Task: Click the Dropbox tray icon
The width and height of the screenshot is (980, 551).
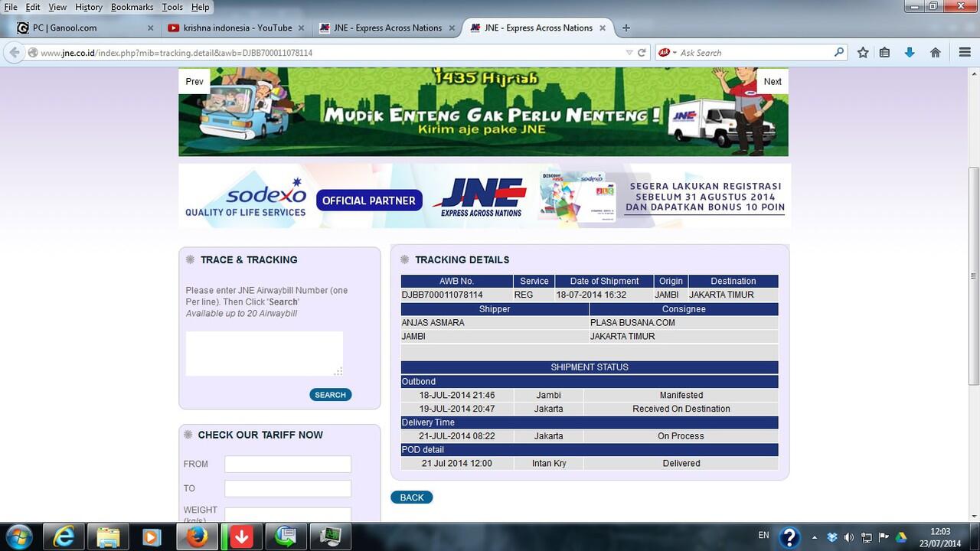Action: tap(832, 537)
